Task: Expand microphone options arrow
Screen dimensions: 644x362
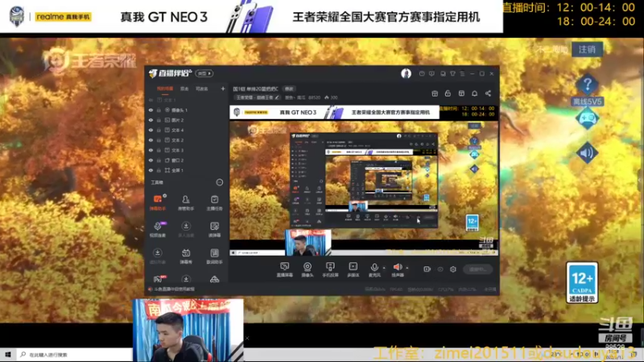Action: [x=384, y=268]
